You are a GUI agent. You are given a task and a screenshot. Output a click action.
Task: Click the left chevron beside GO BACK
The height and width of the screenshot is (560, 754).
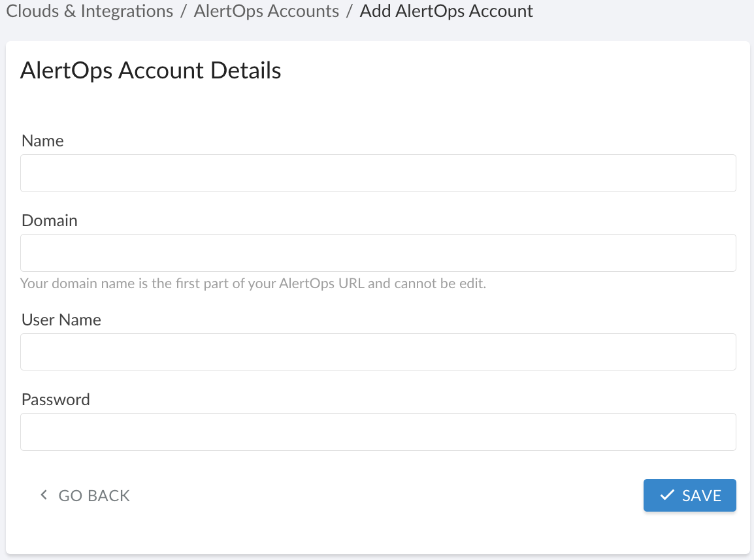43,495
